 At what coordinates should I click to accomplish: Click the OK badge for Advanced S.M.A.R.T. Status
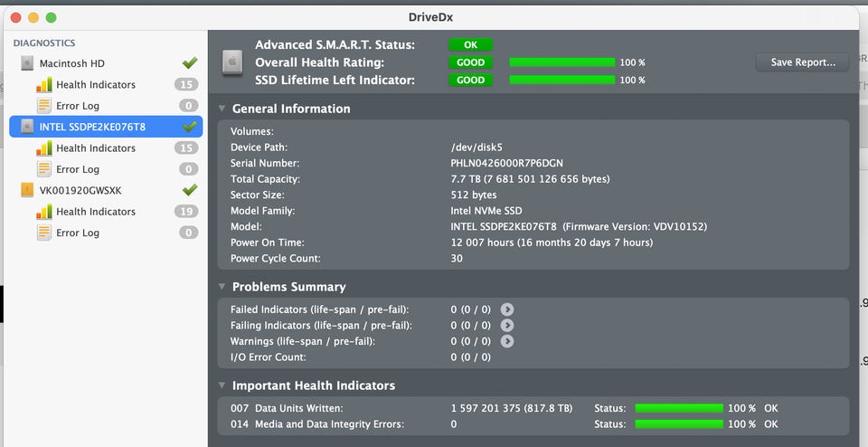click(x=470, y=45)
